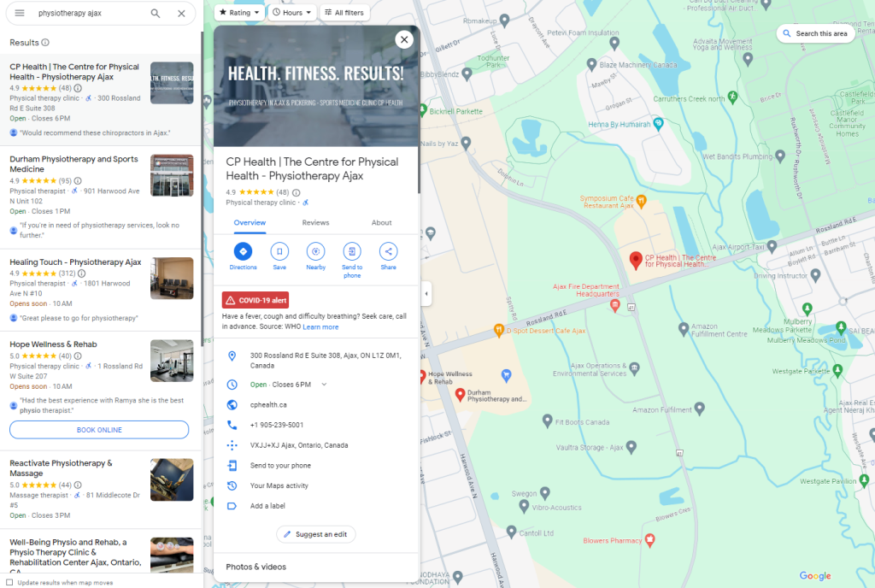Expand opening hours next to Closes 6 PM
The image size is (875, 588).
(324, 385)
